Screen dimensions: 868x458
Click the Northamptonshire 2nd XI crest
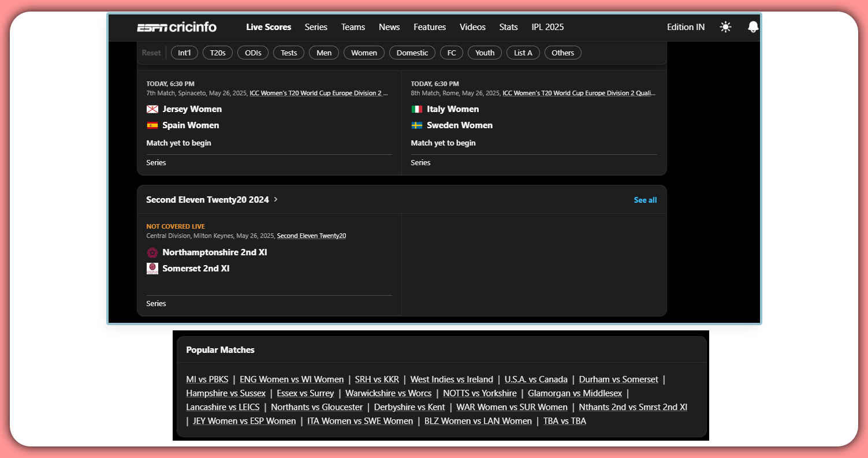pos(152,252)
